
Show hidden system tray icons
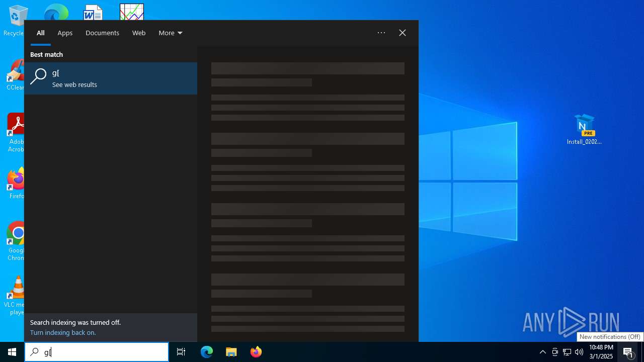542,352
